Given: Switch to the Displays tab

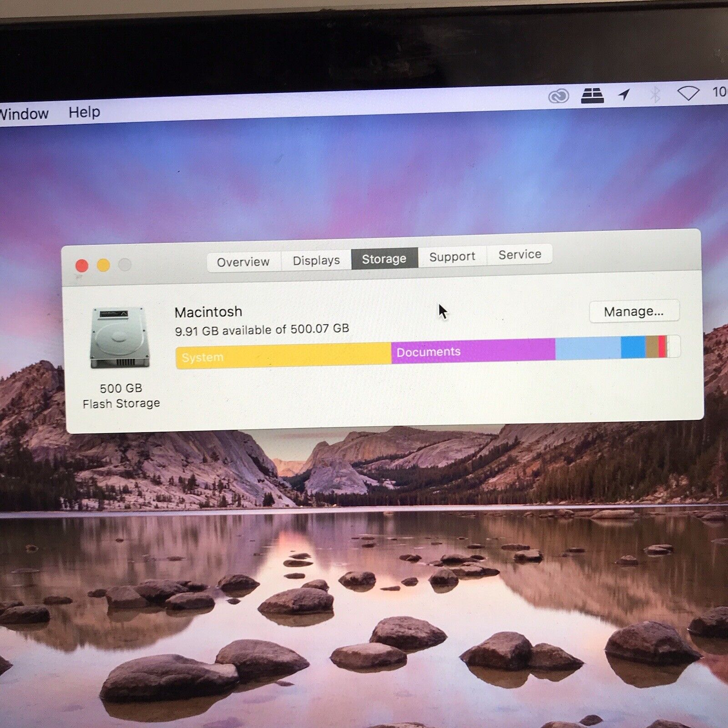Looking at the screenshot, I should [316, 260].
